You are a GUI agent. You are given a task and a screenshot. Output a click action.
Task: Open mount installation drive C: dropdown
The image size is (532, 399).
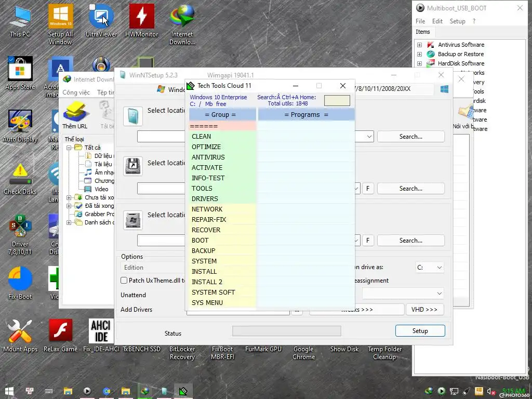(x=429, y=268)
